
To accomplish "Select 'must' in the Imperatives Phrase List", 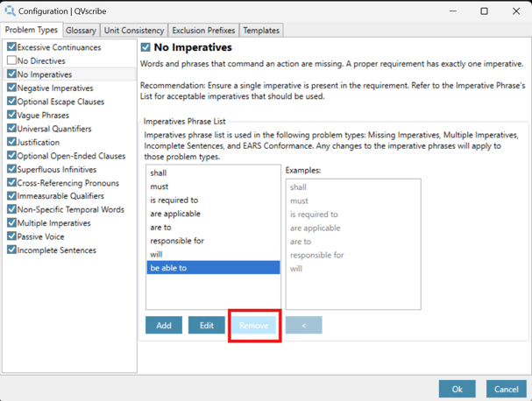I will click(213, 186).
